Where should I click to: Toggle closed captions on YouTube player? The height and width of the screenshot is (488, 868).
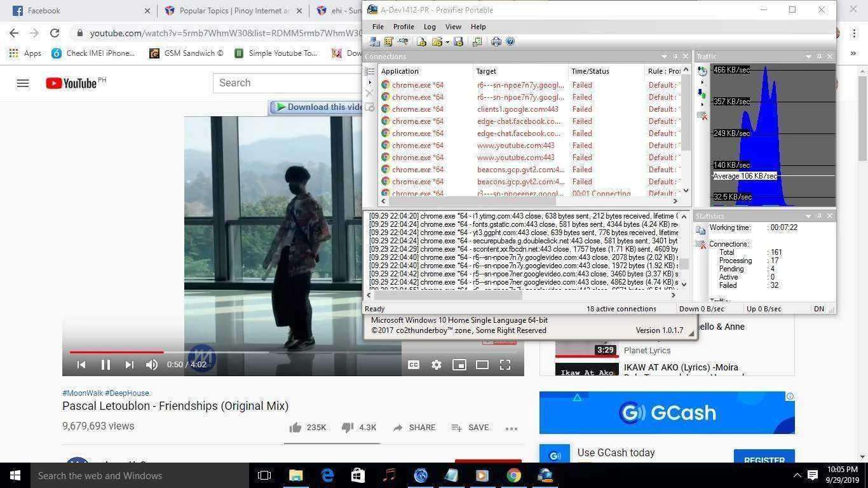click(x=413, y=365)
